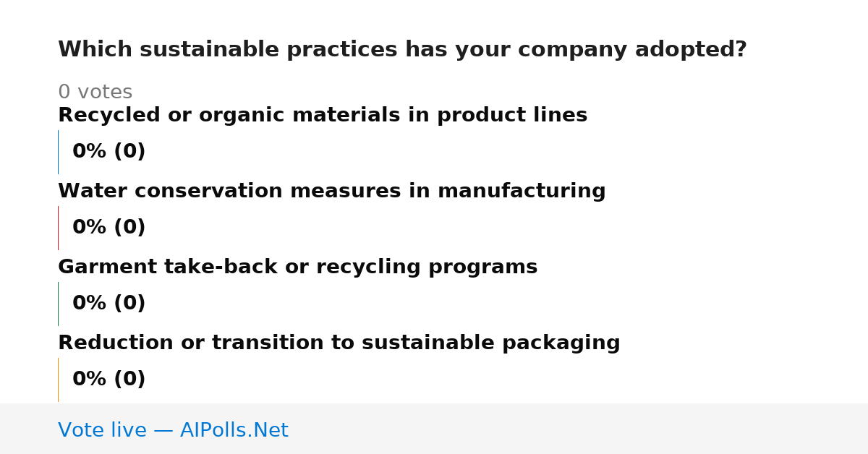Pick 'Reduction or transition to sustainable packaging'
868x454 pixels.
pos(339,343)
